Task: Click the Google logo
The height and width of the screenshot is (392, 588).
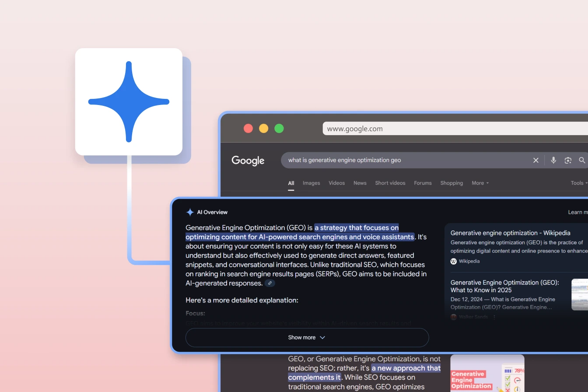Action: 248,161
